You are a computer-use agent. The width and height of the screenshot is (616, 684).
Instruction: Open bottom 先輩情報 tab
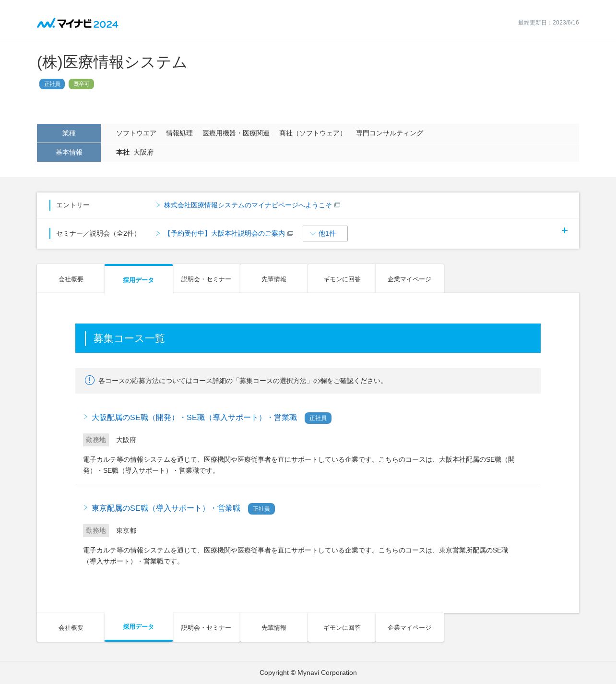[x=274, y=627]
